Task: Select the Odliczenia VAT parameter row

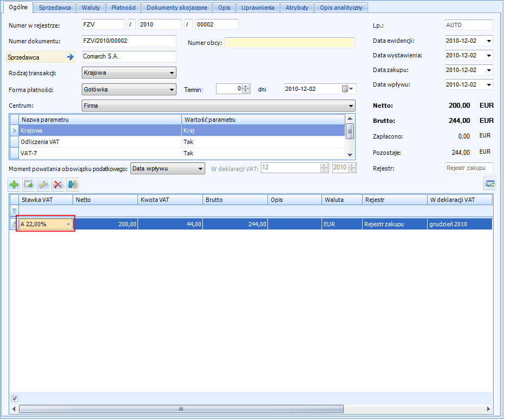Action: (x=177, y=142)
